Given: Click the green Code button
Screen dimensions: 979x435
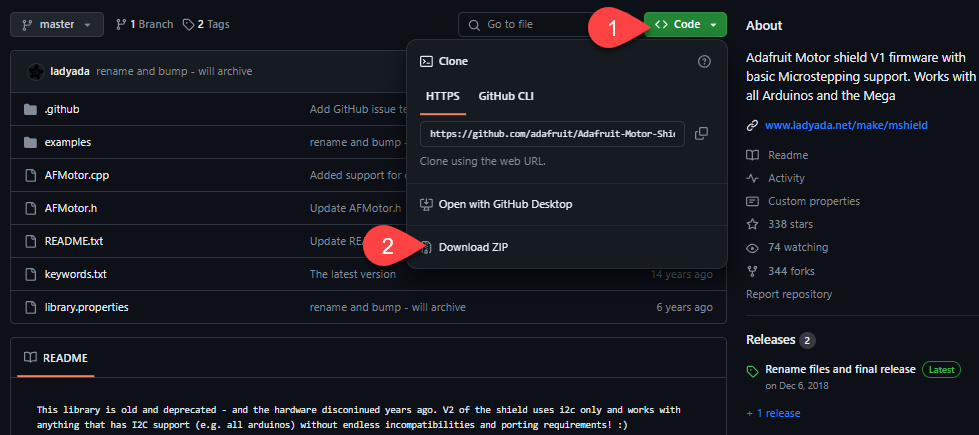Looking at the screenshot, I should [x=686, y=24].
